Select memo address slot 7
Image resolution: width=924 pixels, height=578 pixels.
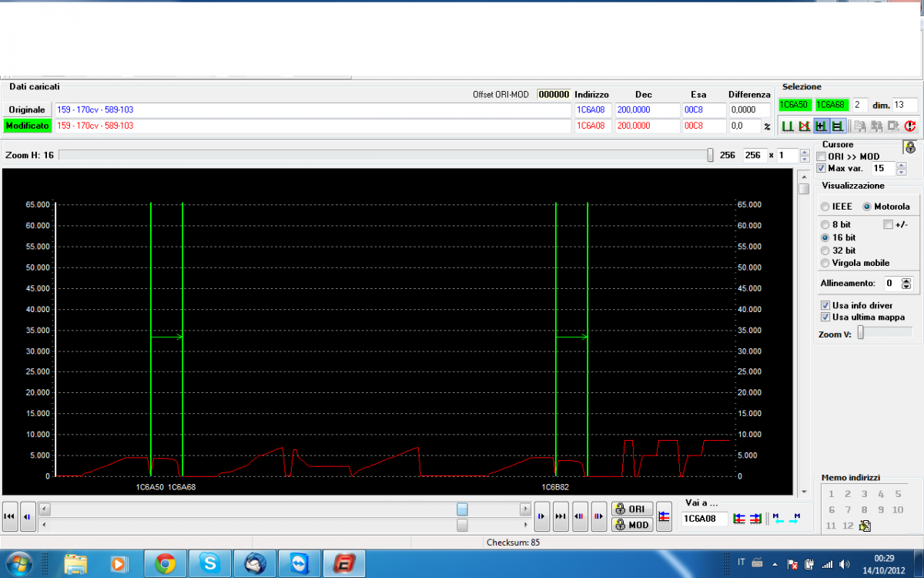point(848,509)
